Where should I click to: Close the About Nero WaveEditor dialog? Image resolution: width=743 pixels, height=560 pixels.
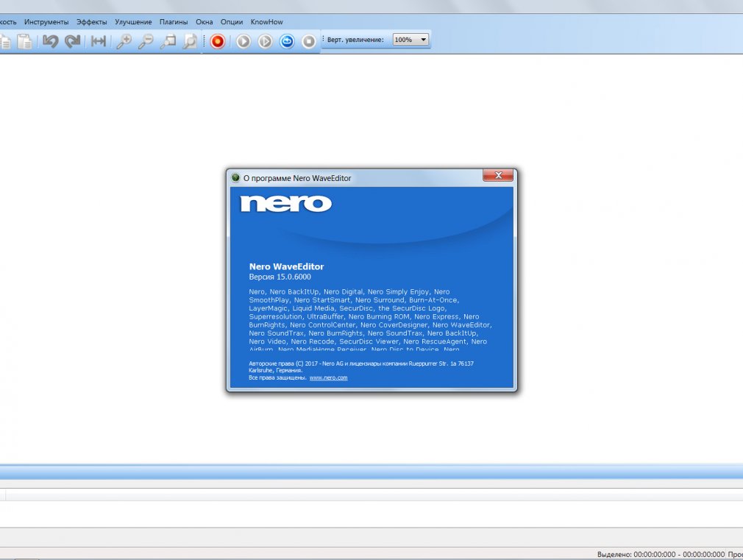click(x=498, y=175)
